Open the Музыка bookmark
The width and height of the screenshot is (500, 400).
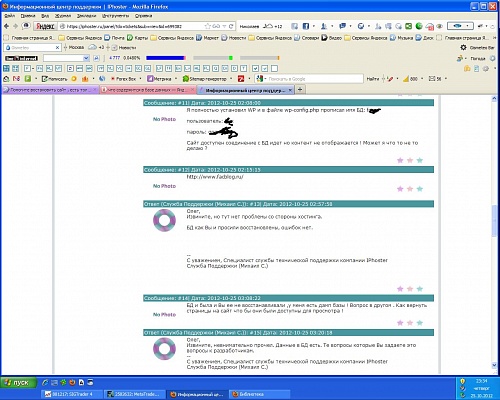pos(401,38)
